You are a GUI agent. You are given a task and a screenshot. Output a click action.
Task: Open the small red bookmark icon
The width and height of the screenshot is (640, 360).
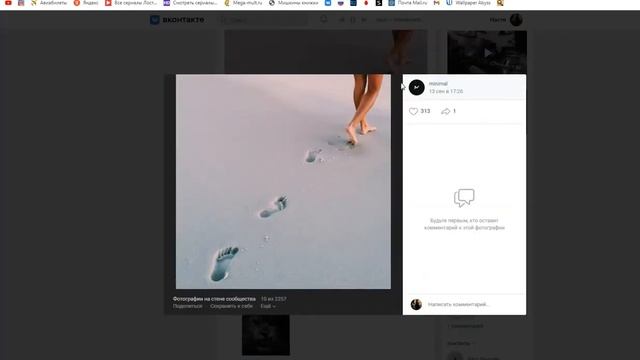click(366, 3)
